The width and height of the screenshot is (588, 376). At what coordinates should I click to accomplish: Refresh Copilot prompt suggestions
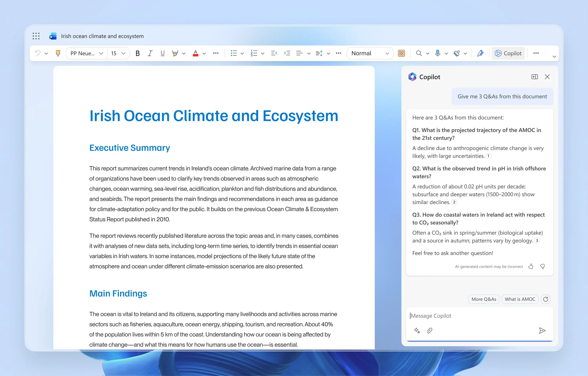click(545, 299)
